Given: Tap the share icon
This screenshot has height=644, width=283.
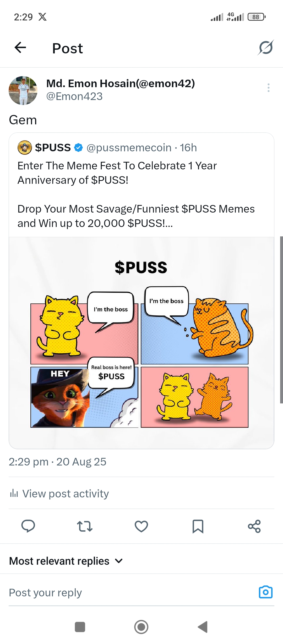Looking at the screenshot, I should (x=254, y=526).
